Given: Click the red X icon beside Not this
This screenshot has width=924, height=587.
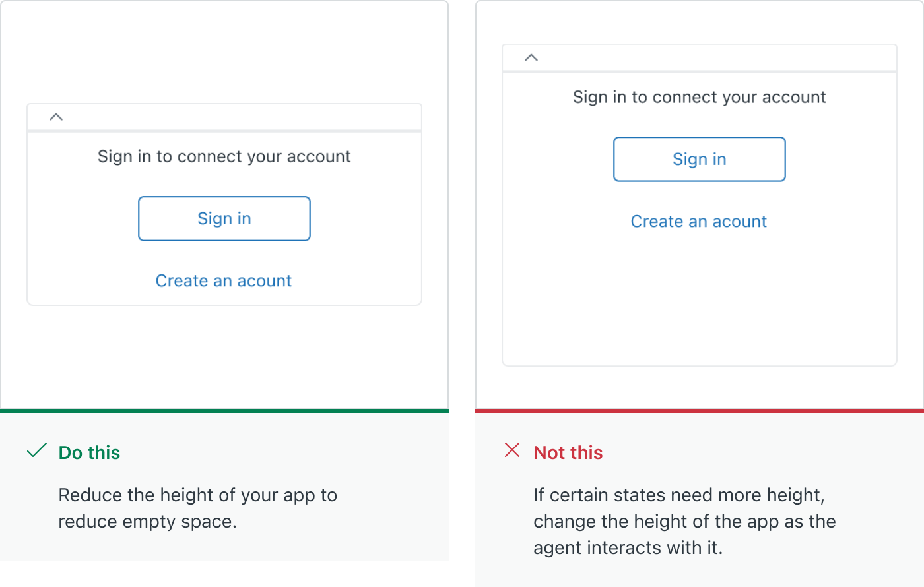Looking at the screenshot, I should coord(512,450).
